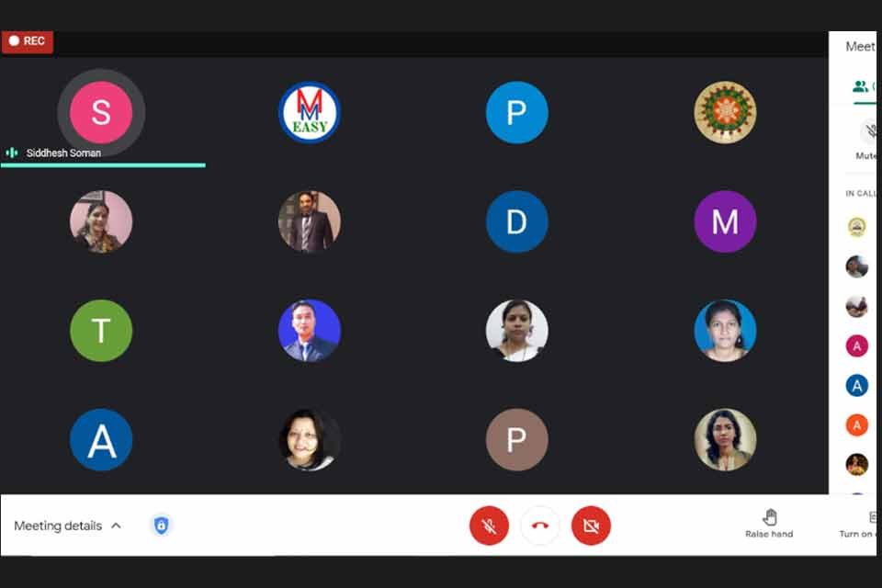Select Siddhesh Soman's pink S avatar tile
882x588 pixels.
(101, 112)
